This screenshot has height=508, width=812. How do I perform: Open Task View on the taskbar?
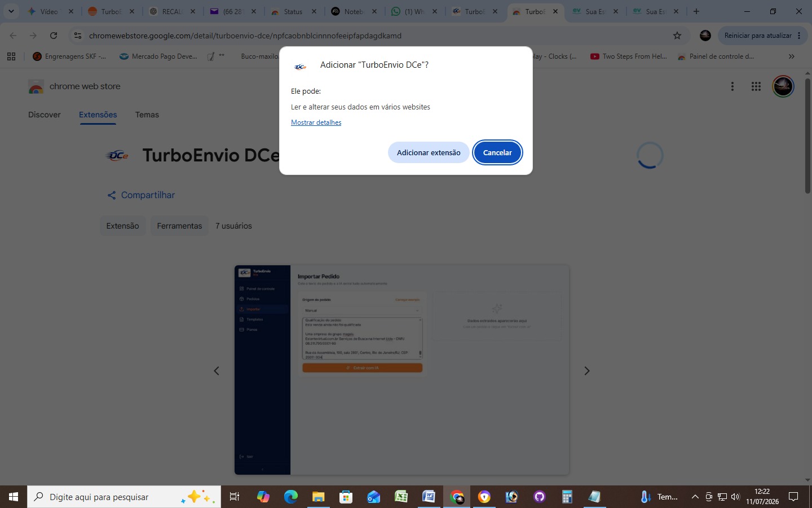(x=235, y=497)
